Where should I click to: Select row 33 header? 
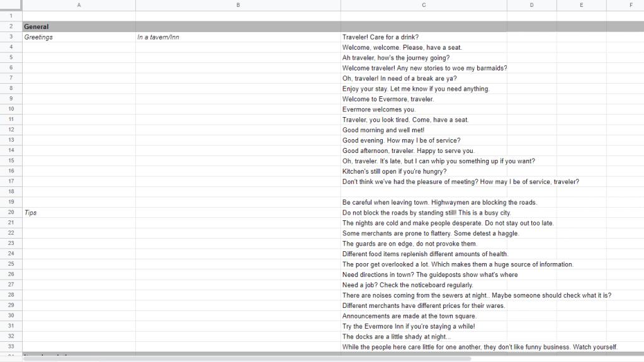point(11,347)
